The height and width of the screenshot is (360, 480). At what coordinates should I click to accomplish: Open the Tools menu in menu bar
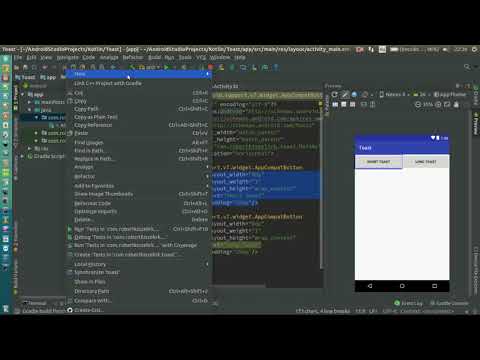point(185,58)
